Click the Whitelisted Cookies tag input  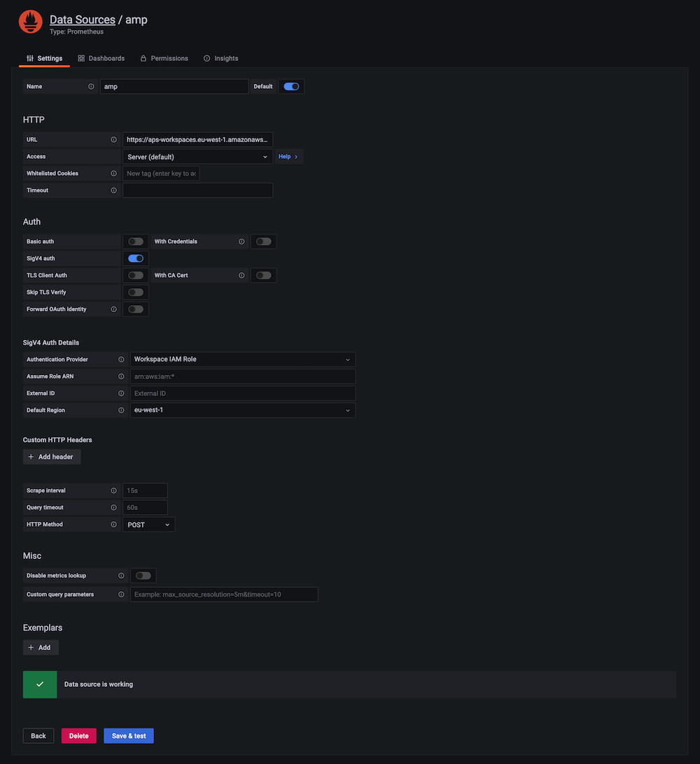161,174
